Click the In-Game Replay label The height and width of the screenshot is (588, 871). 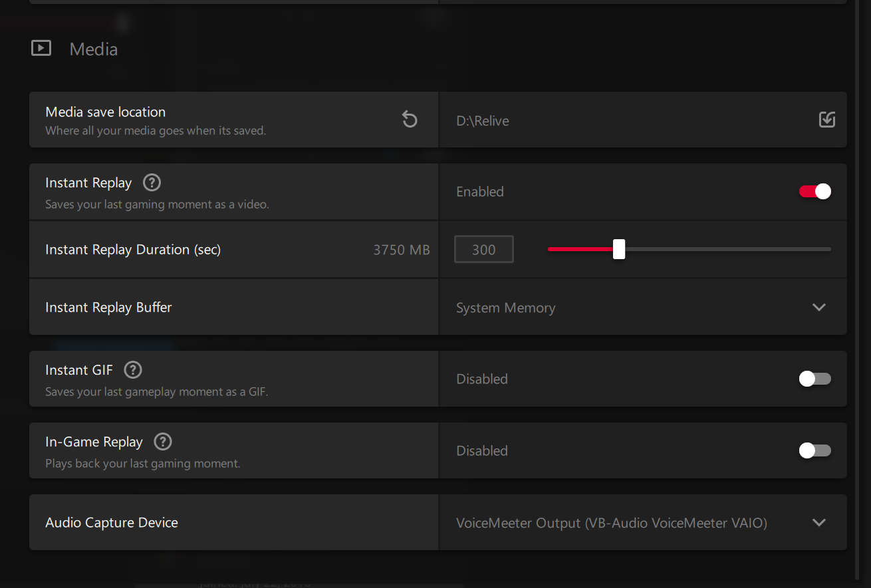(94, 442)
